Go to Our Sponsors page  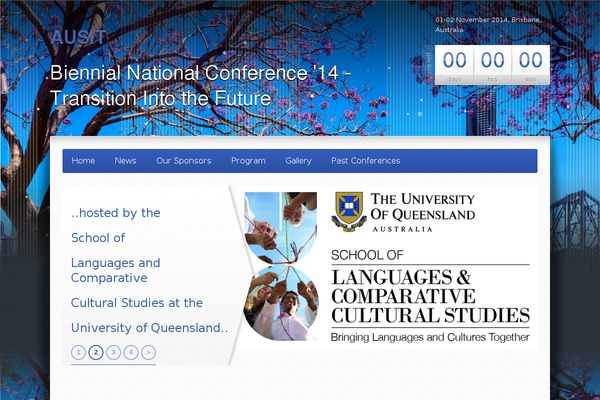click(184, 161)
